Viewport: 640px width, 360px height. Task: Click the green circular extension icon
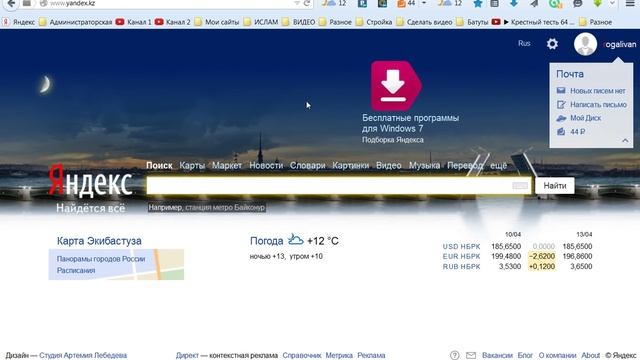(x=555, y=4)
